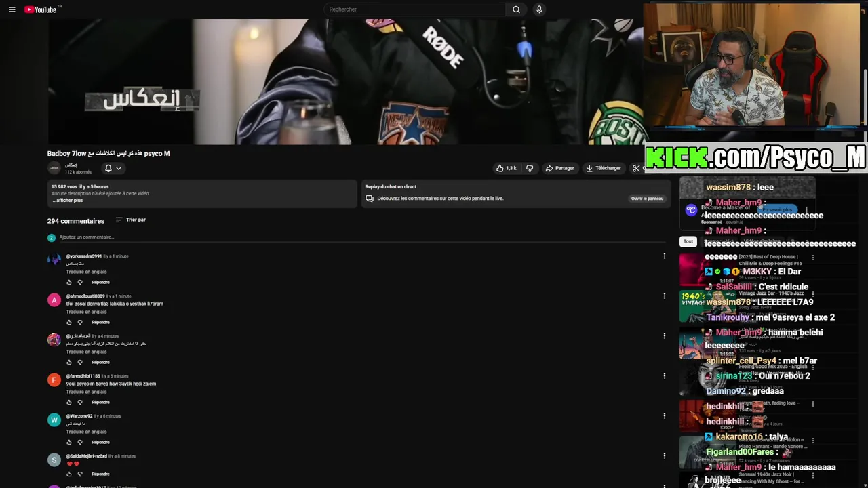Open the channel avatar next to subscriber count
This screenshot has height=488, width=868.
coord(54,168)
